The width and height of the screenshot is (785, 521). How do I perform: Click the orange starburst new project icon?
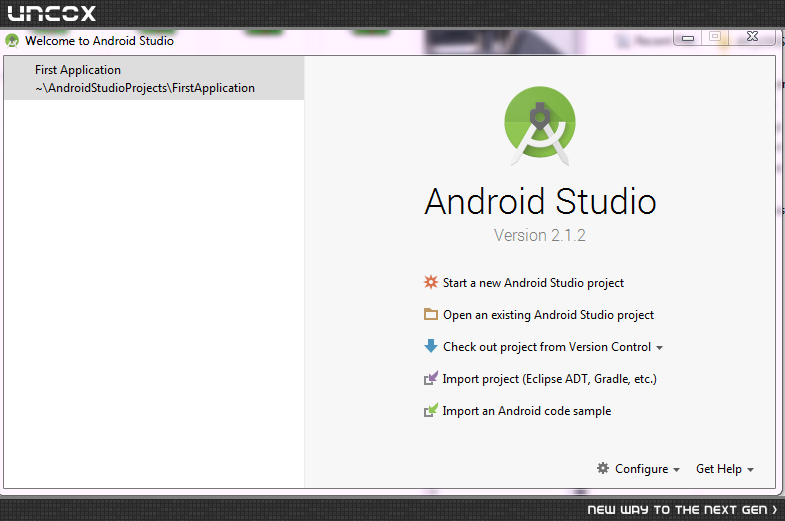point(431,282)
